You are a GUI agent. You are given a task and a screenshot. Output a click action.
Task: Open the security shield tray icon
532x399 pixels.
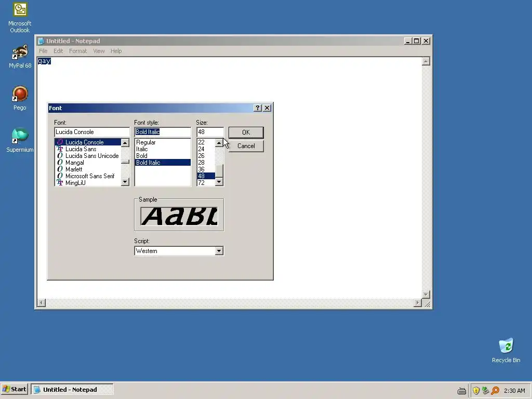tap(476, 391)
